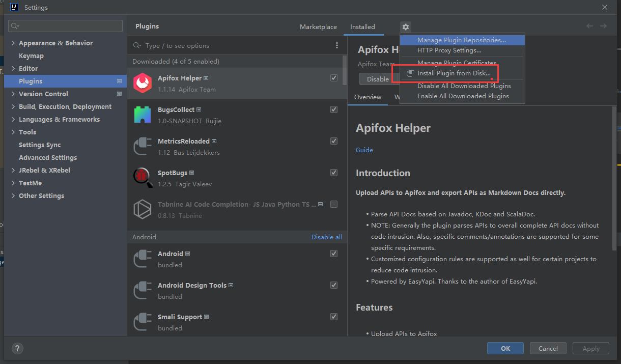Click the OK button
The height and width of the screenshot is (364, 621).
pos(505,349)
